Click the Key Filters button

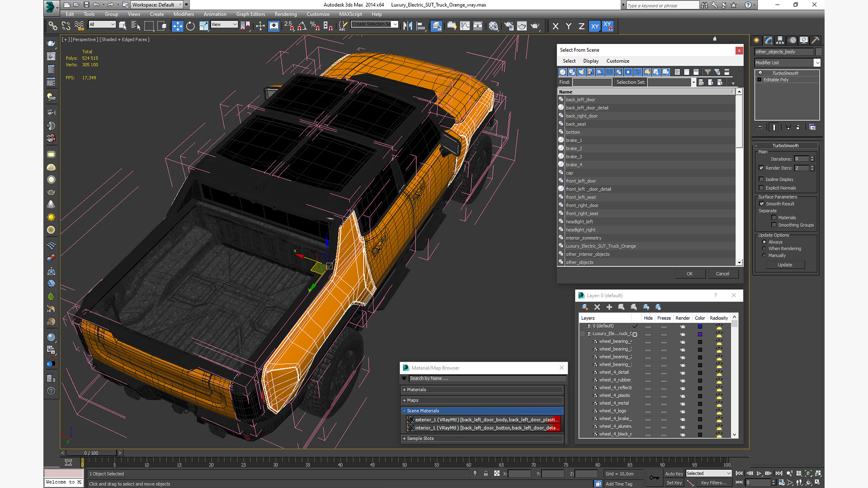point(714,483)
